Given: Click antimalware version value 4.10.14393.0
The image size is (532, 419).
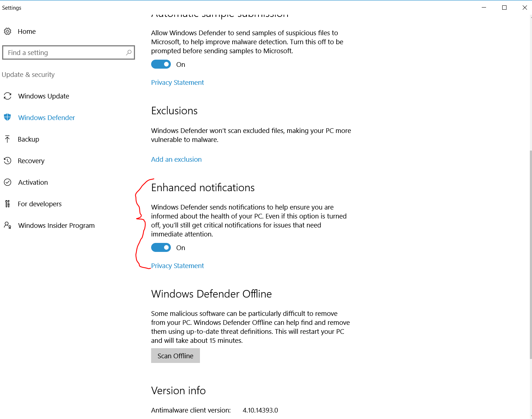Looking at the screenshot, I should (x=260, y=410).
